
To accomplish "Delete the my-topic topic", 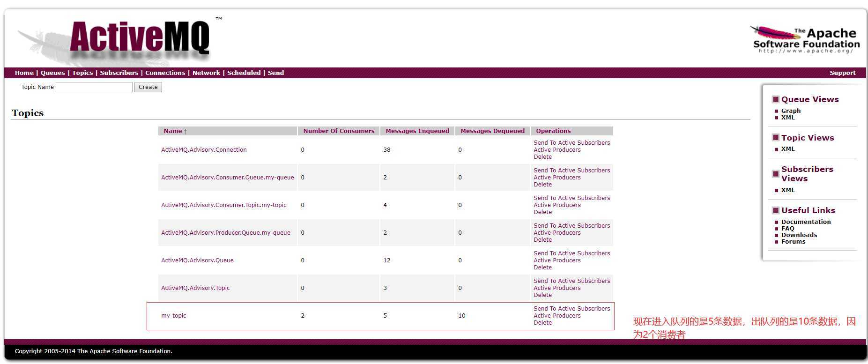I will coord(542,323).
